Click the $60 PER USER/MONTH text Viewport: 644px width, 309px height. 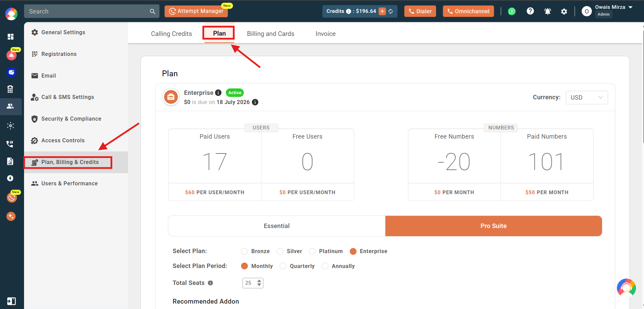click(215, 192)
